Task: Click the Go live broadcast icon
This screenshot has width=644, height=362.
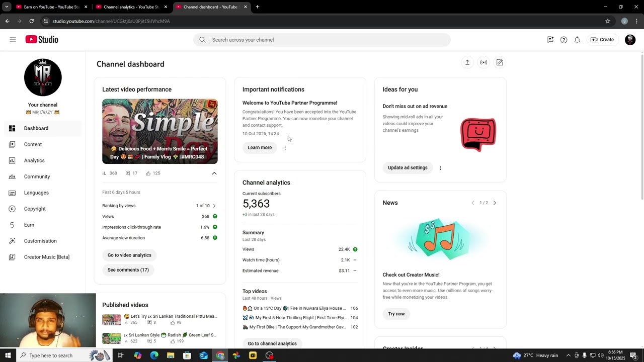Action: tap(484, 62)
